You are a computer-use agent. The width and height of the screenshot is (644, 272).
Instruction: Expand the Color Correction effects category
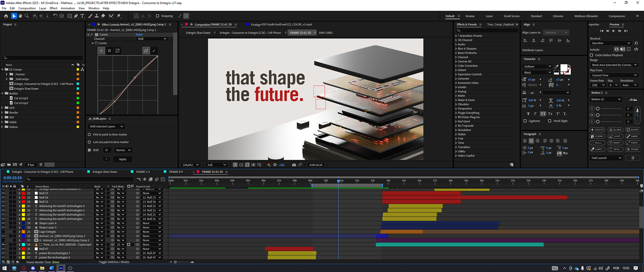456,66
